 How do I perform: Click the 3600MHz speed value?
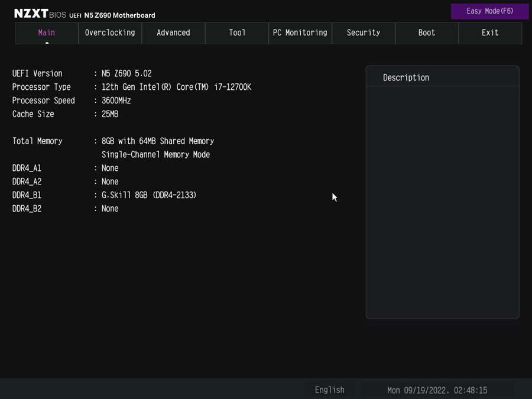click(116, 100)
